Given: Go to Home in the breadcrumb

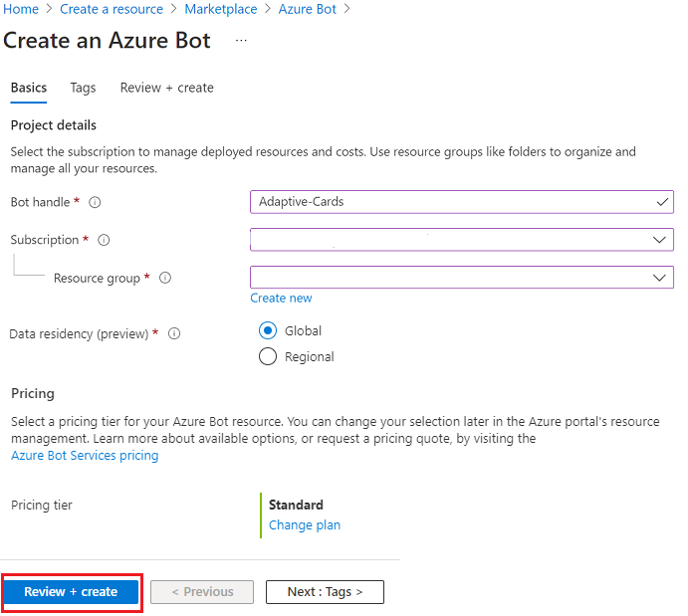Looking at the screenshot, I should 21,9.
